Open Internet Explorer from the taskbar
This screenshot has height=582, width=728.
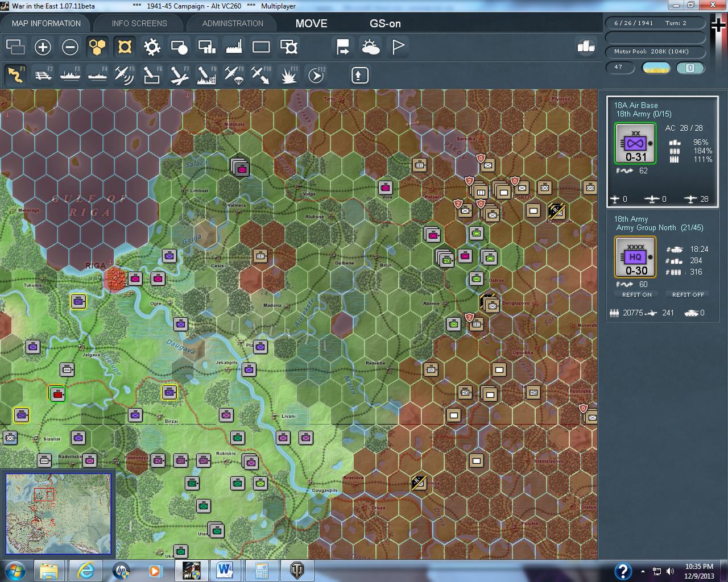click(85, 571)
